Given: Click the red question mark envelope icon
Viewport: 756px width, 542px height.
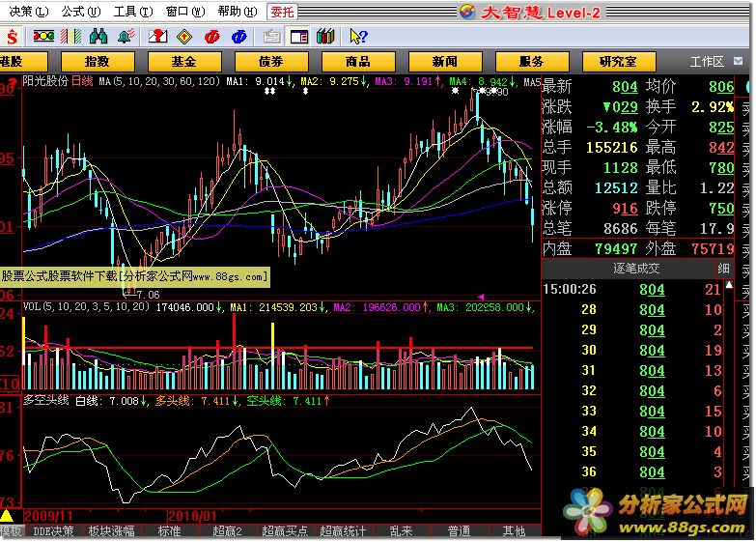Looking at the screenshot, I should 157,36.
